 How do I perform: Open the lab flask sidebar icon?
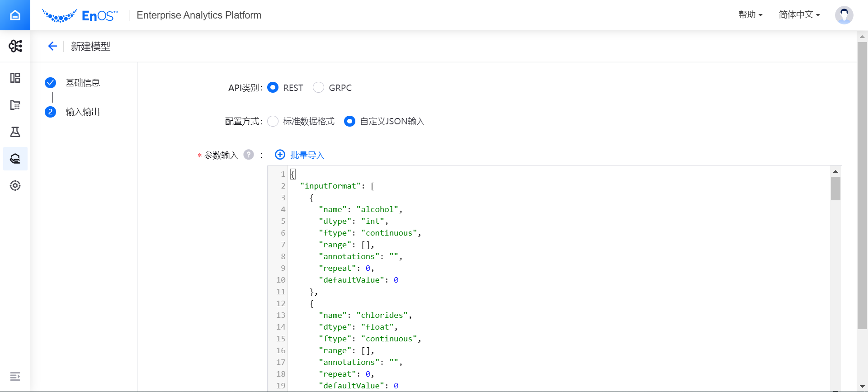(15, 132)
